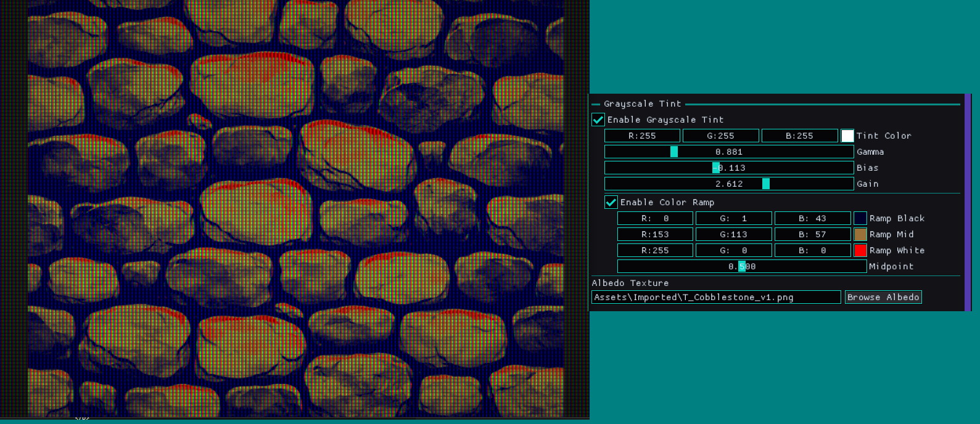
Task: Click the Bias label
Action: tap(868, 168)
